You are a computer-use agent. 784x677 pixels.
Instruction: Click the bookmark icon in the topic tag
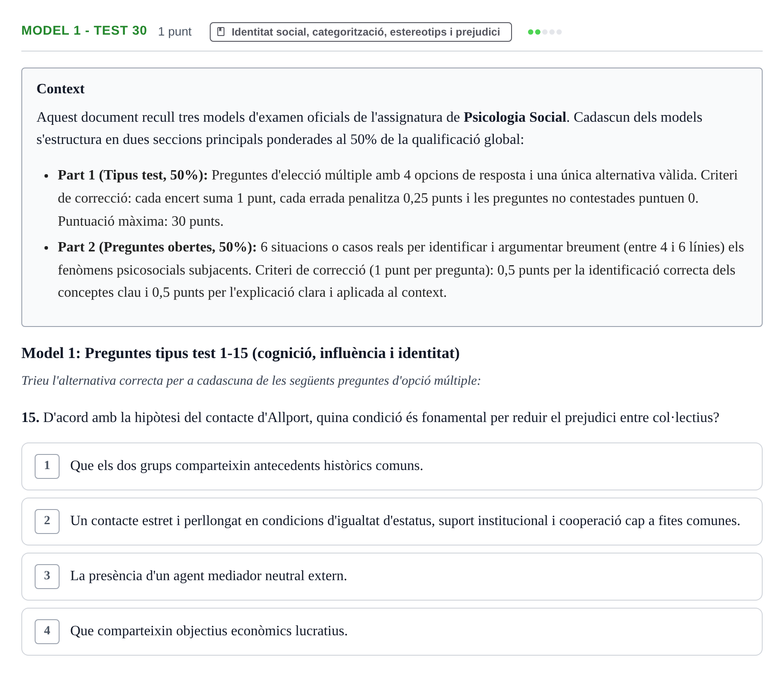point(220,32)
